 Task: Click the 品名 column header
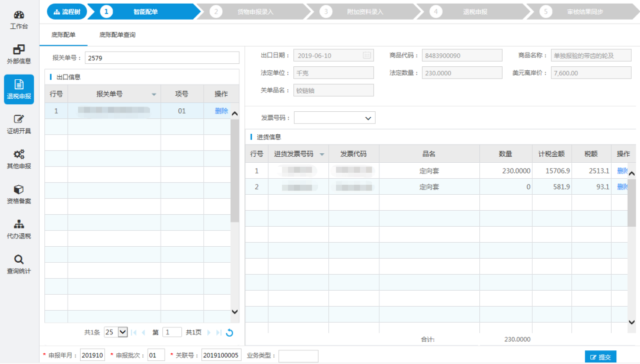[430, 154]
